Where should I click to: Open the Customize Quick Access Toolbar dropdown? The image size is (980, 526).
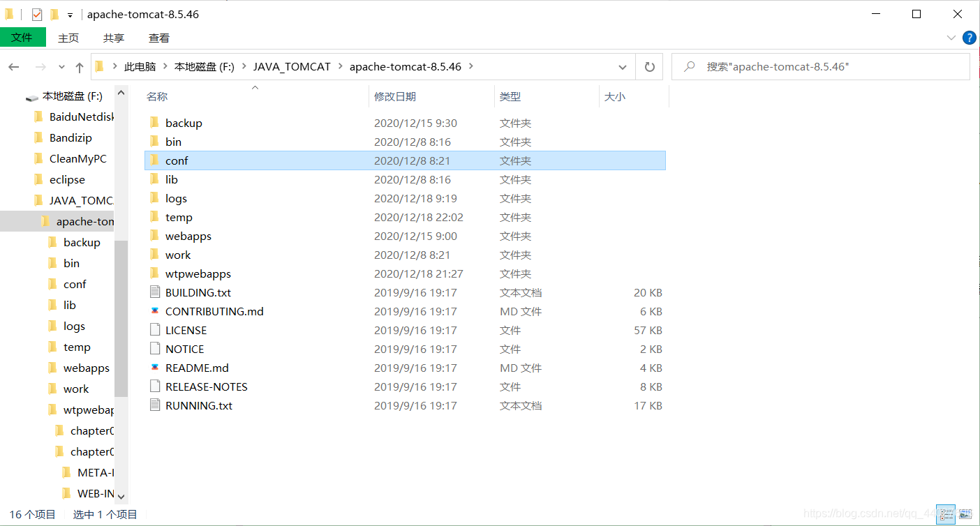coord(70,15)
